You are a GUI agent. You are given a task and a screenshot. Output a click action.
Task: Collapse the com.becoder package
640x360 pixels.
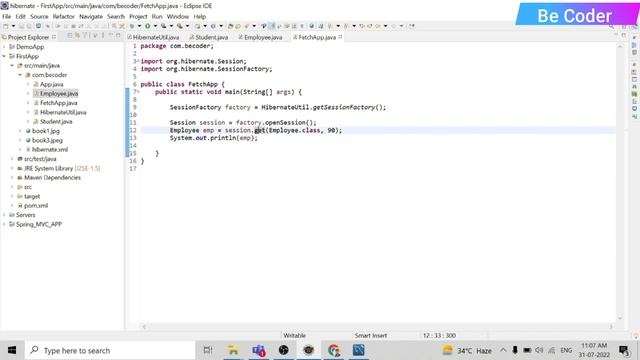coord(20,75)
